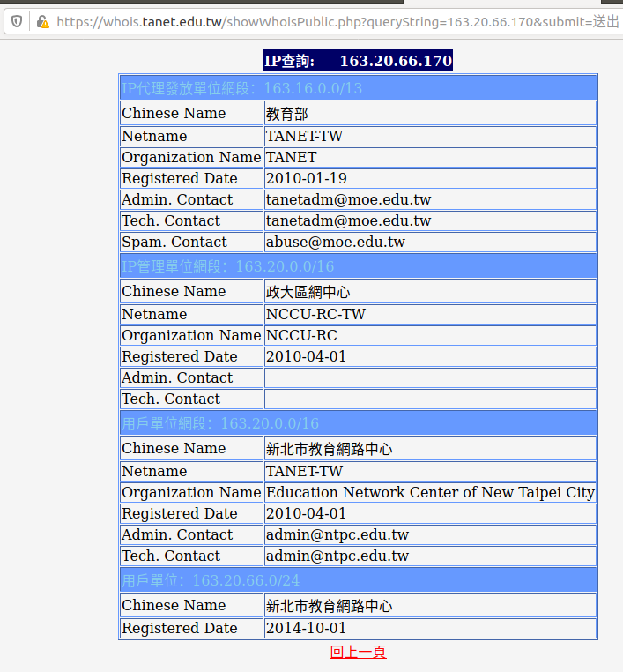
Task: Click the insecure connection padlock warning icon
Action: [x=42, y=21]
